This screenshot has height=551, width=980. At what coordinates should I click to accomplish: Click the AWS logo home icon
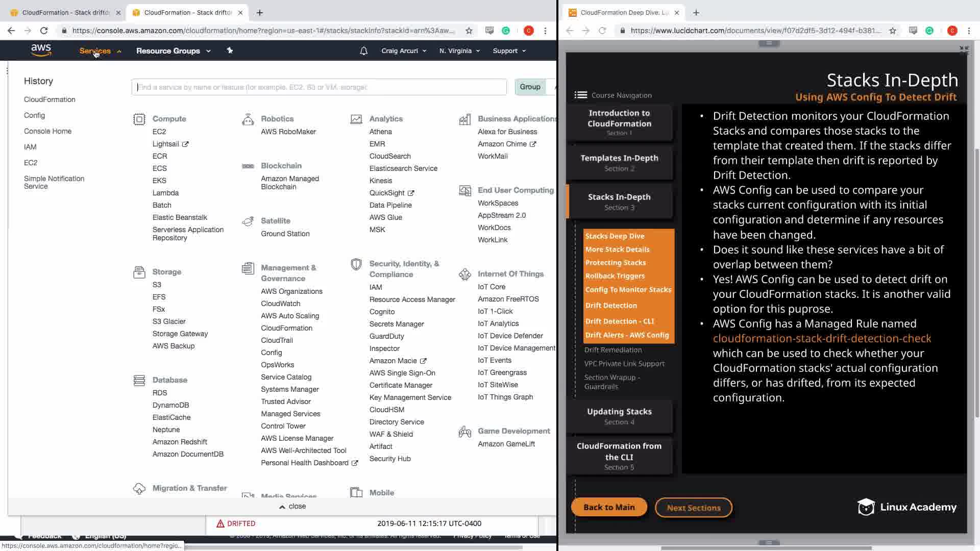tap(41, 50)
